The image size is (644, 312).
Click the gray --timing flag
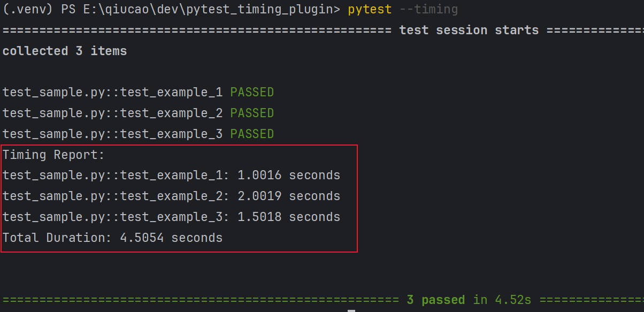(x=429, y=9)
